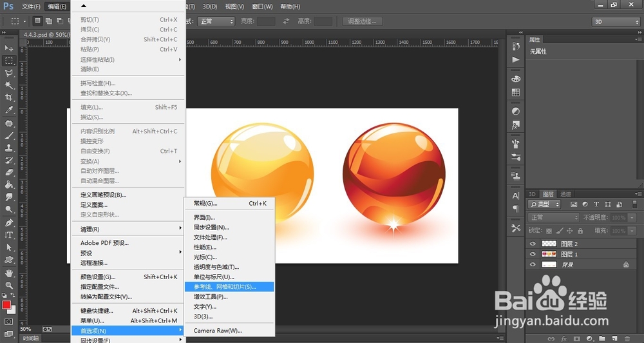Toggle lock image pixels brush icon
This screenshot has height=343, width=644.
[x=560, y=231]
